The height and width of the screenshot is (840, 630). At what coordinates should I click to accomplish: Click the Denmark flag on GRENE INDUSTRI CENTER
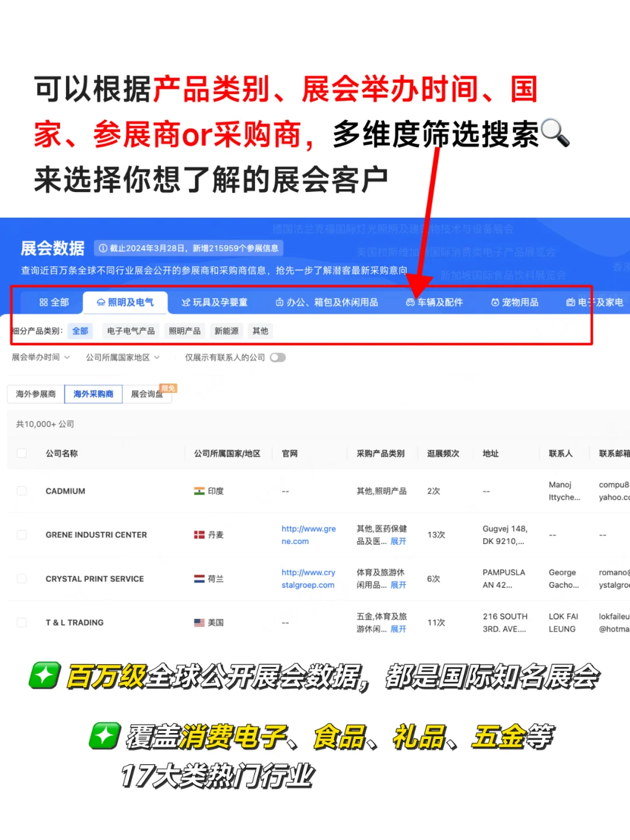pyautogui.click(x=199, y=535)
